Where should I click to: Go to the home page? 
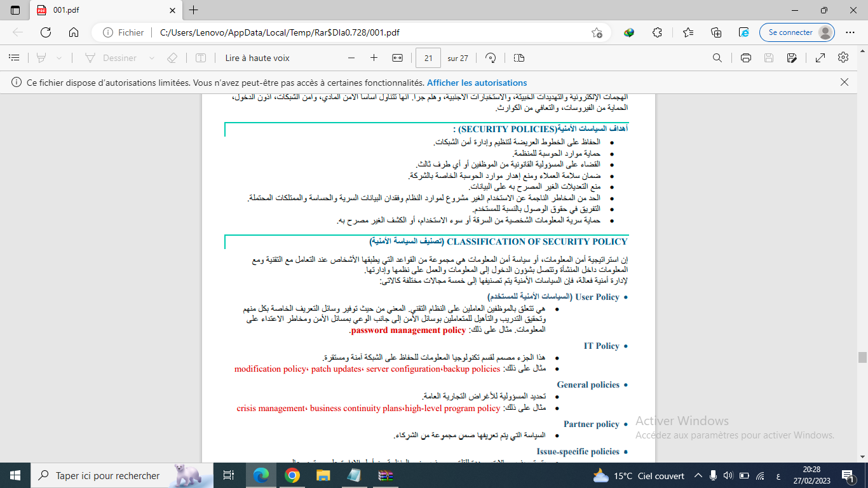74,32
